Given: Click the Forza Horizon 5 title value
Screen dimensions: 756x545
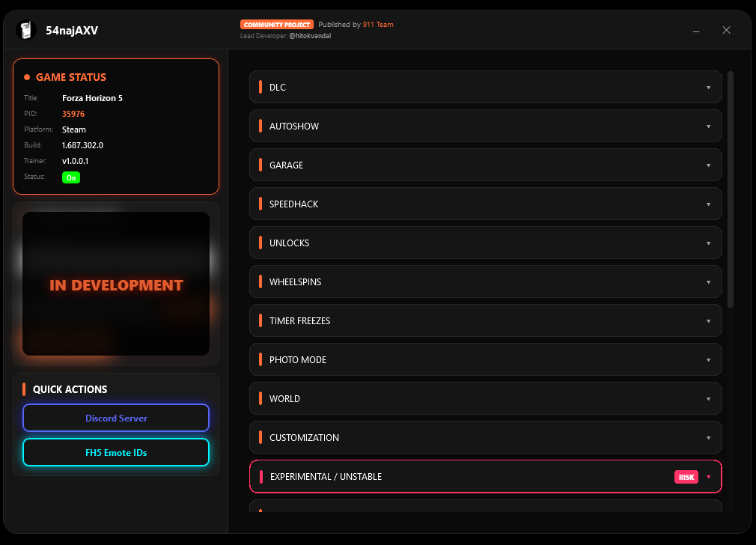Looking at the screenshot, I should tap(92, 98).
